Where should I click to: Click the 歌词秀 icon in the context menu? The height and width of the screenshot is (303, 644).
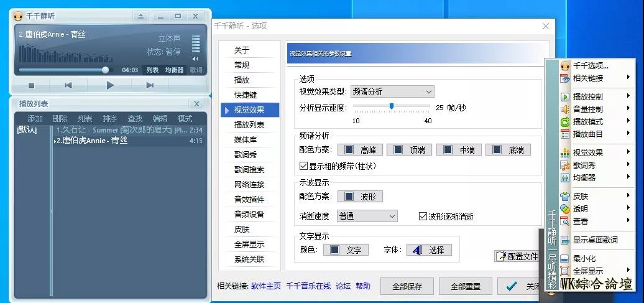tap(565, 165)
